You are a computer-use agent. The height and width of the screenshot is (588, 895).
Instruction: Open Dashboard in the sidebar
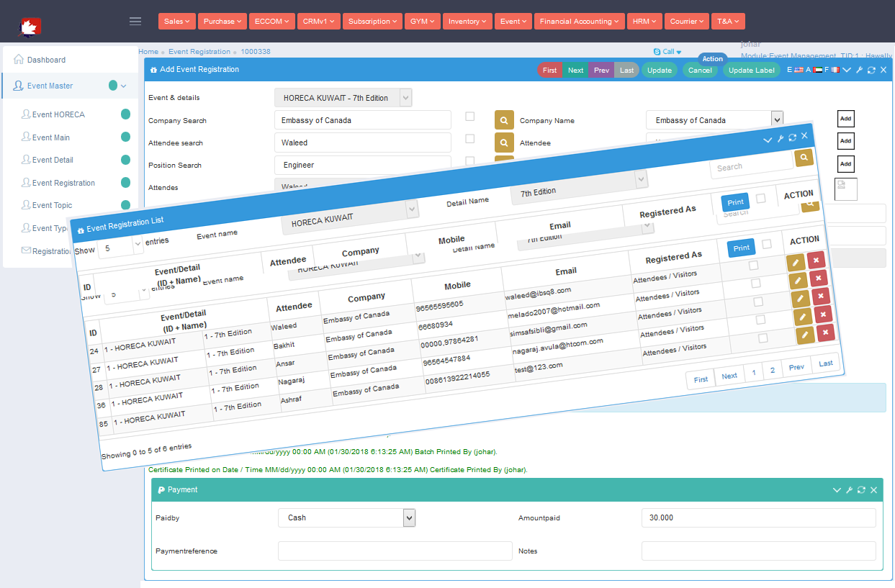[x=46, y=60]
